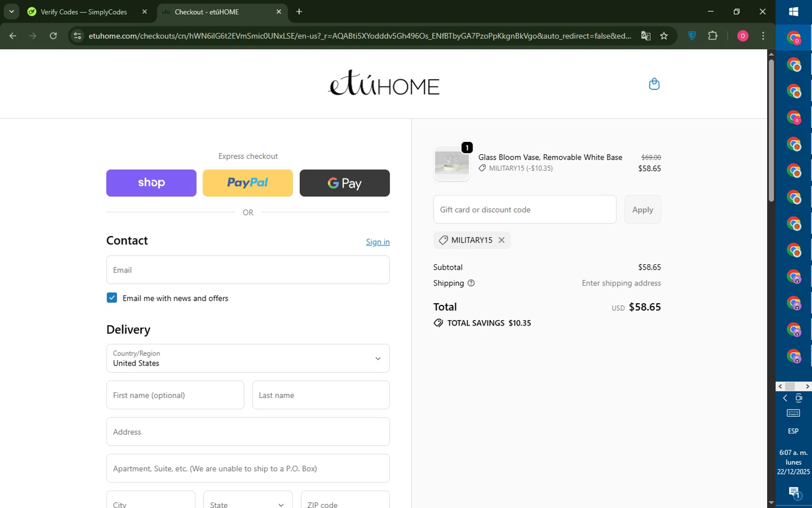Click the ESP language indicator
Screen dimensions: 812x508
tap(793, 431)
